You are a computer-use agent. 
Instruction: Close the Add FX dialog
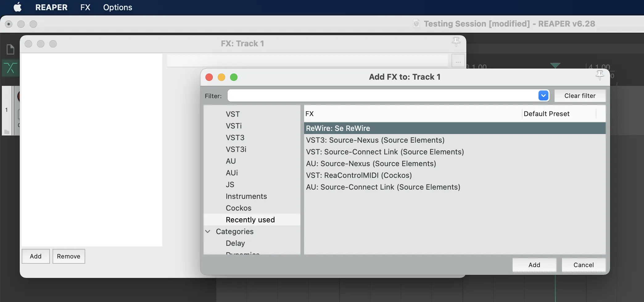point(209,77)
